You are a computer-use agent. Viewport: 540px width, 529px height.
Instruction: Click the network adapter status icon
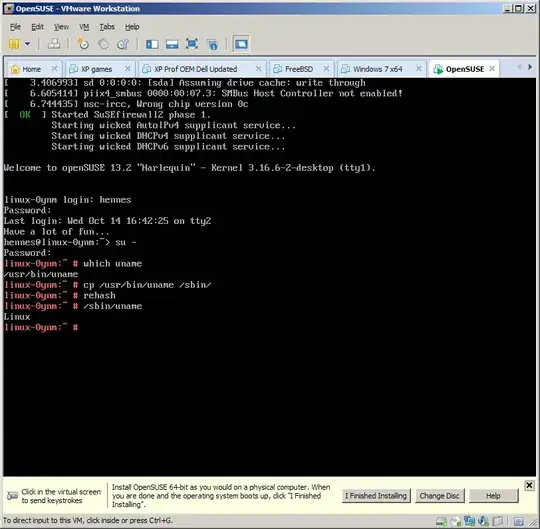[x=469, y=521]
